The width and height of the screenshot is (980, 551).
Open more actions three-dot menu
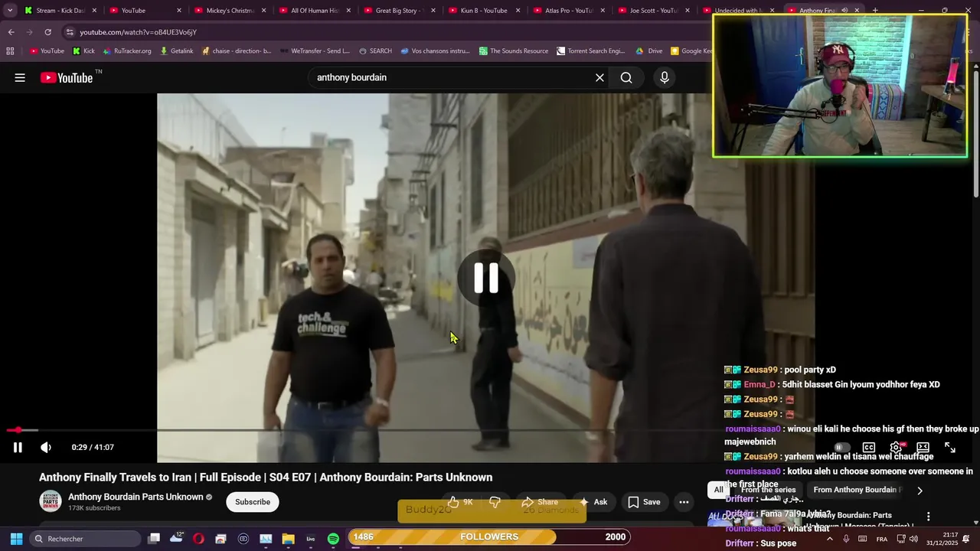tap(684, 502)
